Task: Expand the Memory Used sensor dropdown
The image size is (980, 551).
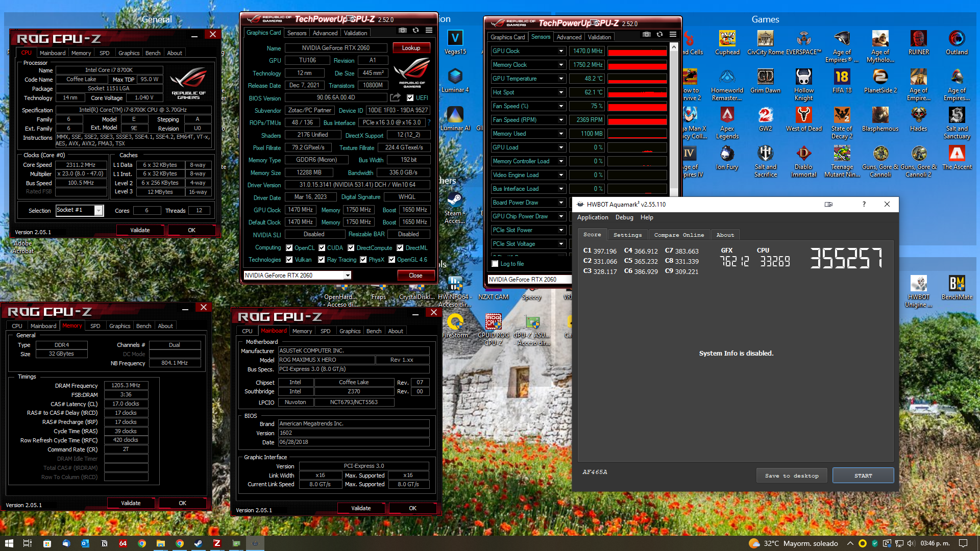Action: tap(561, 134)
